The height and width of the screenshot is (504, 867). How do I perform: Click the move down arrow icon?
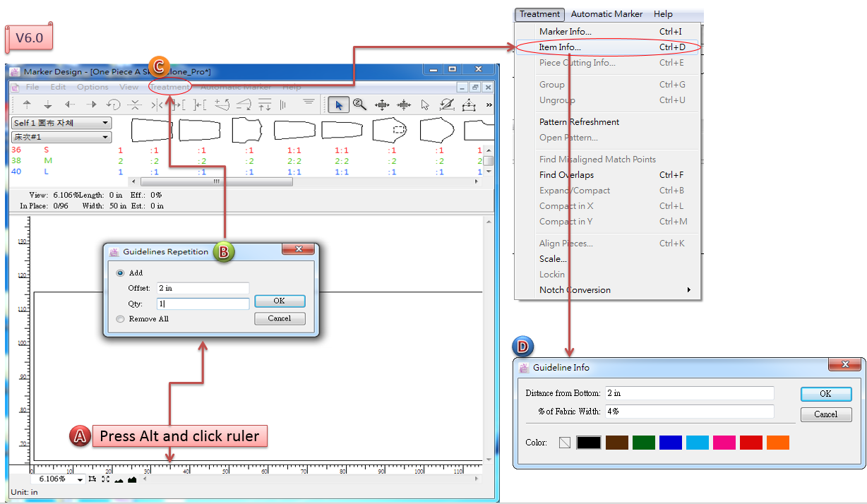(x=48, y=105)
